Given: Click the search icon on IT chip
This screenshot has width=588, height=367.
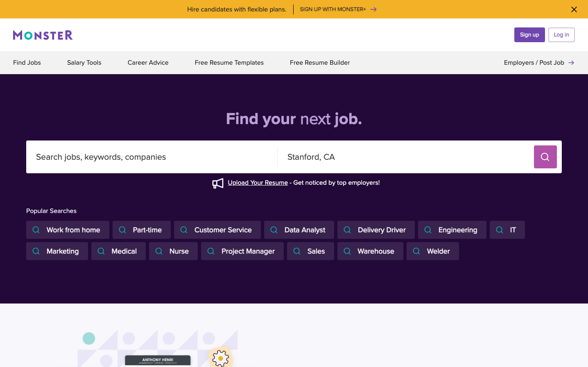Looking at the screenshot, I should (x=500, y=230).
